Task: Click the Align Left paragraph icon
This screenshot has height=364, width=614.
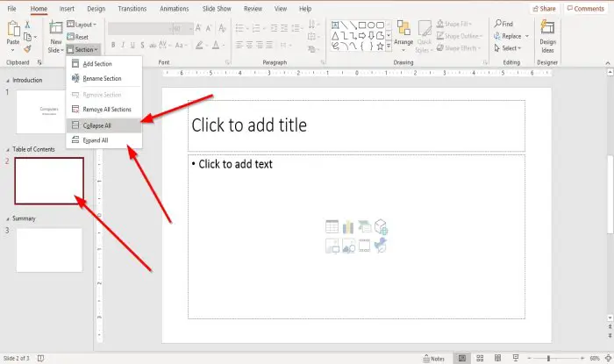Action: [239, 46]
